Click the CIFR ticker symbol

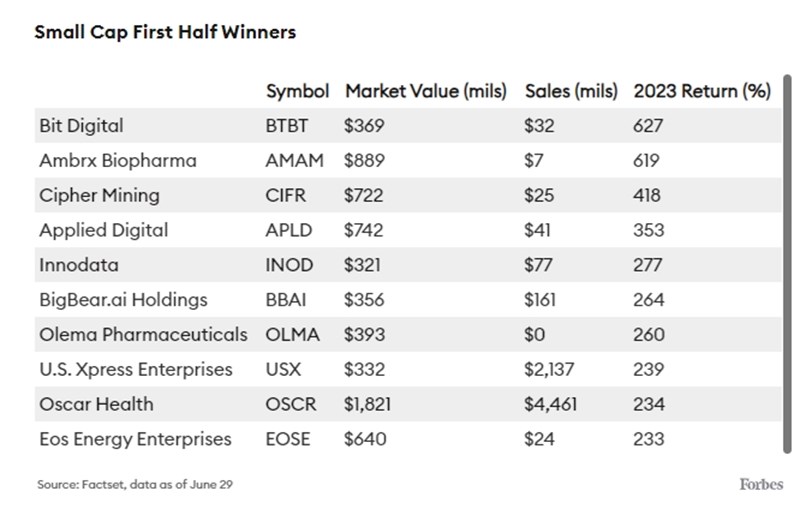click(288, 195)
